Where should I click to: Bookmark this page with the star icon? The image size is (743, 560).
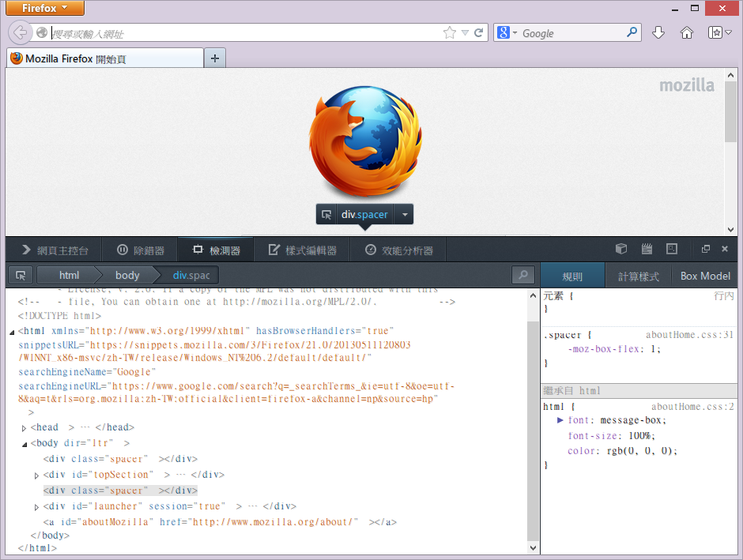(x=450, y=33)
